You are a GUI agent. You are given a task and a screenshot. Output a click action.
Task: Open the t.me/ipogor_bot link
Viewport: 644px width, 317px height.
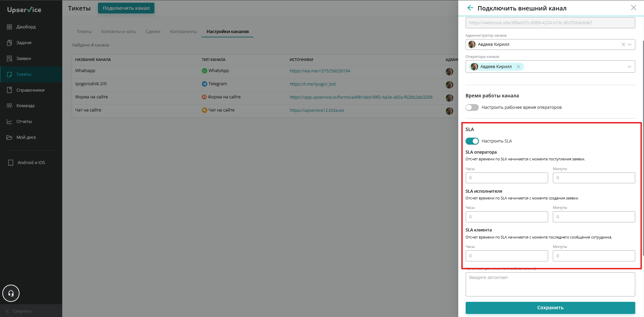point(313,84)
